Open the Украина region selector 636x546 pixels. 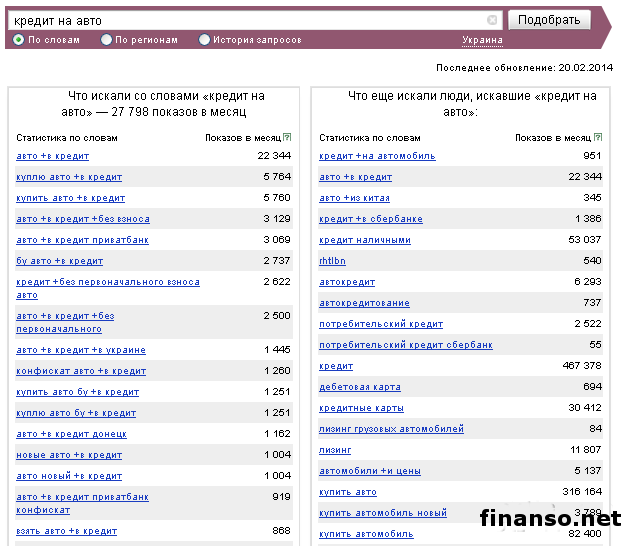pos(482,40)
